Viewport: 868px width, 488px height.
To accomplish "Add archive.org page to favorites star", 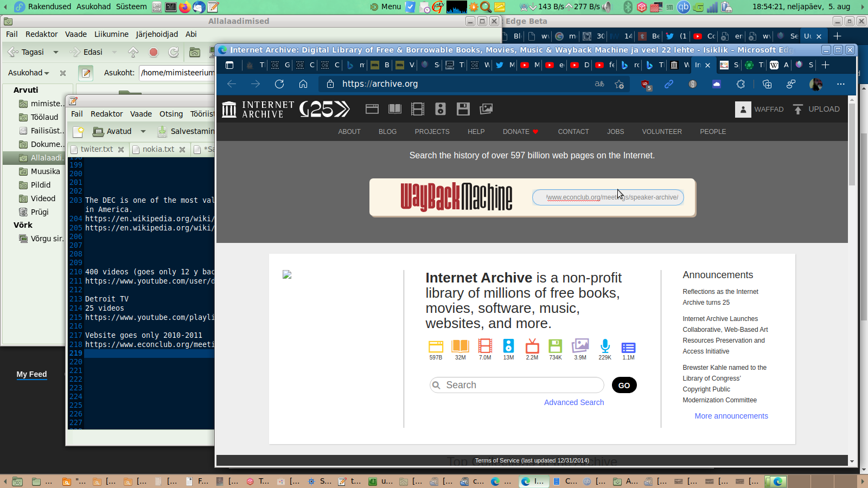I will [619, 84].
